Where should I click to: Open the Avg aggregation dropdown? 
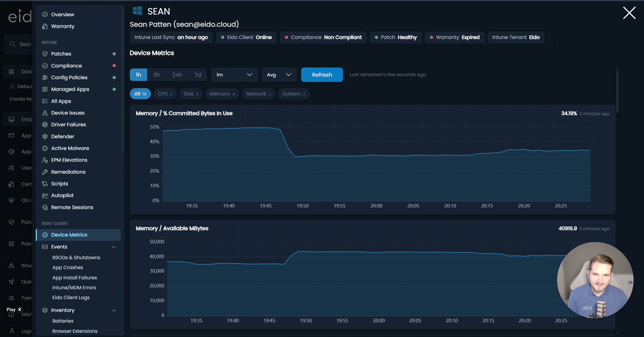click(x=279, y=75)
